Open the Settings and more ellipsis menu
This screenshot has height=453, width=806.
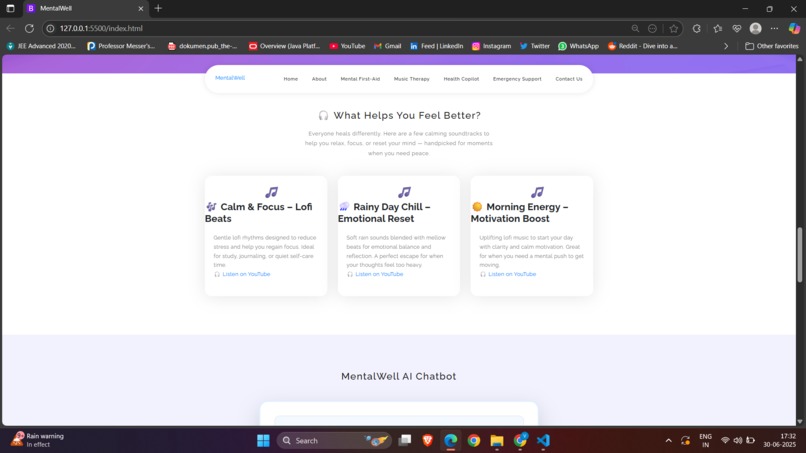point(774,28)
